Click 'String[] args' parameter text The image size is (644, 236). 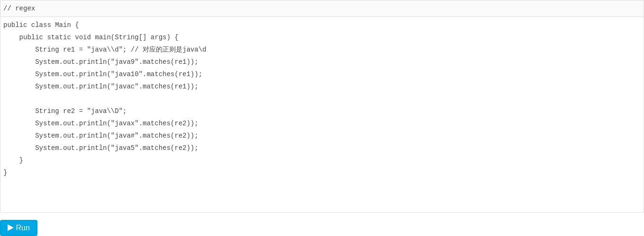(142, 37)
